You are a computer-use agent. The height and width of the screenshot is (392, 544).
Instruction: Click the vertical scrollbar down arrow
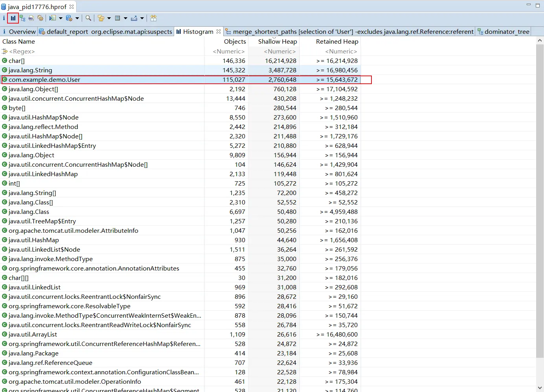(x=540, y=388)
